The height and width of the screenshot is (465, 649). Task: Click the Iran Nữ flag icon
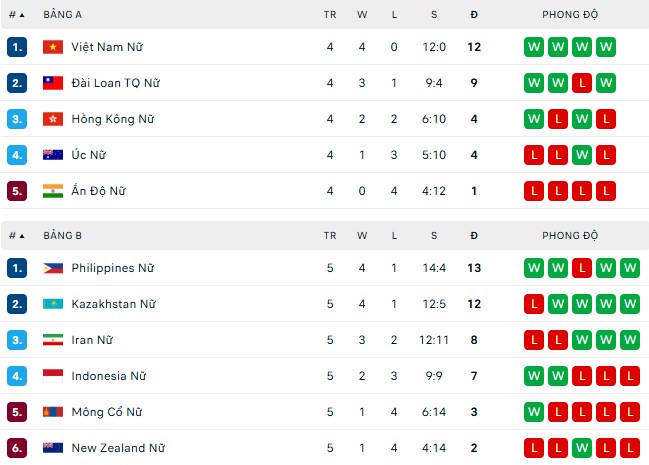(x=53, y=340)
